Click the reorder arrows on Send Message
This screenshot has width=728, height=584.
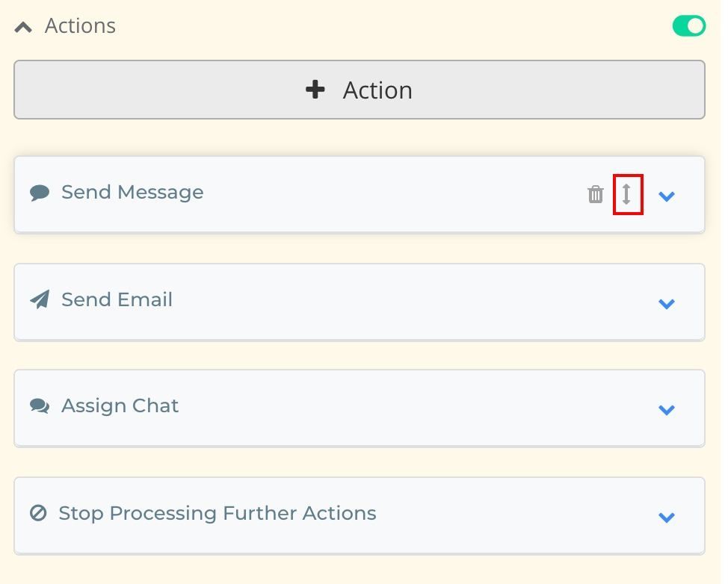627,194
